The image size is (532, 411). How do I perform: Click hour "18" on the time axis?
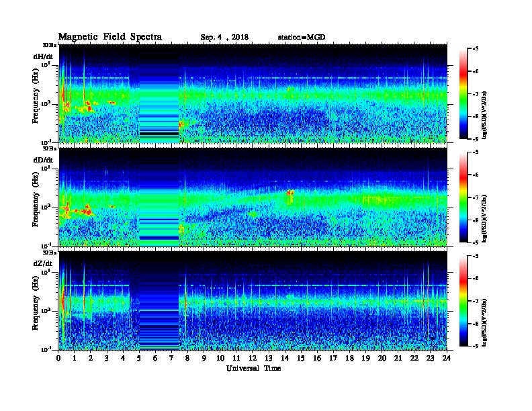click(349, 359)
